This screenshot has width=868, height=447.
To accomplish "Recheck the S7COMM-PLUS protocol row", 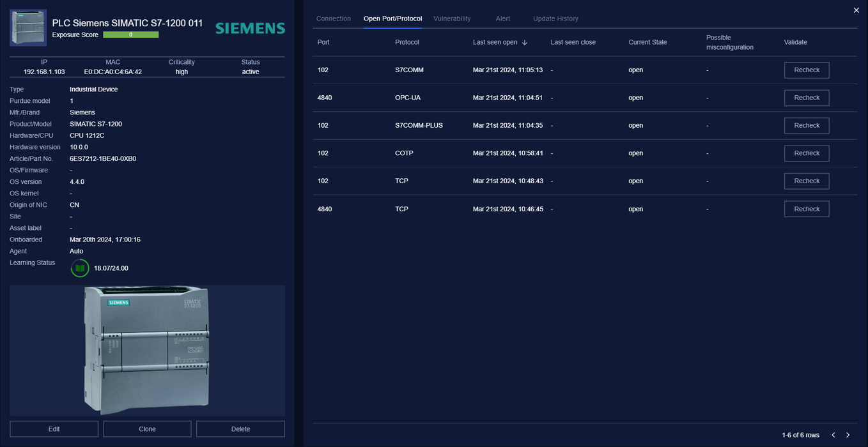I will [807, 126].
